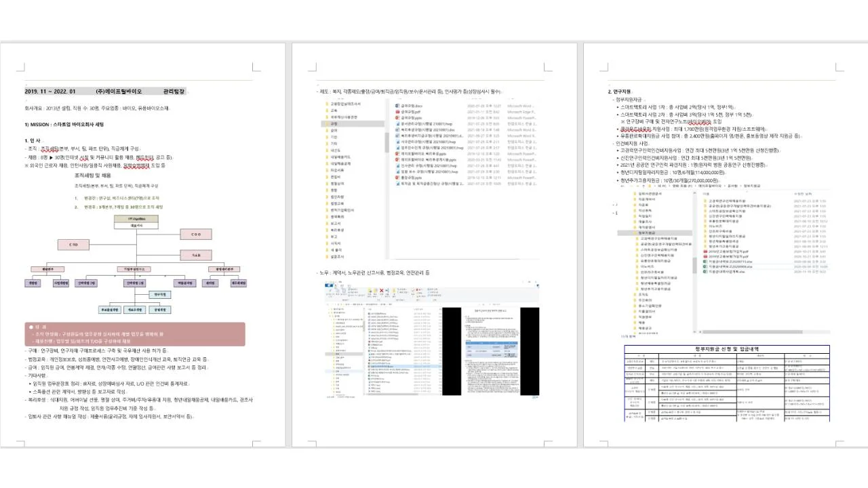Click the '정부지원금 신청 및 입금내역' table title
Viewport: 868px width, 488px height.
tap(727, 348)
